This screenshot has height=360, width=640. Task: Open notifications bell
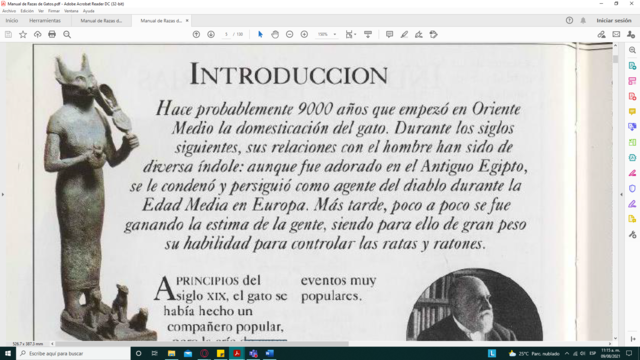tap(583, 20)
